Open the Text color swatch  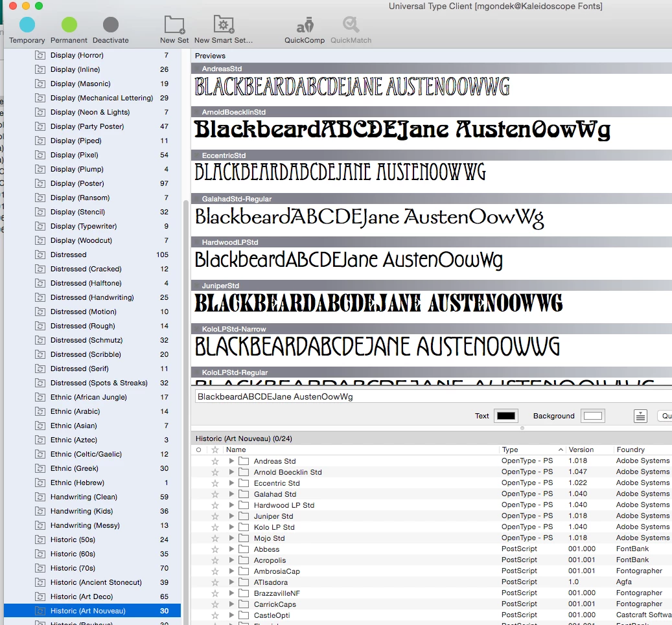(x=505, y=416)
